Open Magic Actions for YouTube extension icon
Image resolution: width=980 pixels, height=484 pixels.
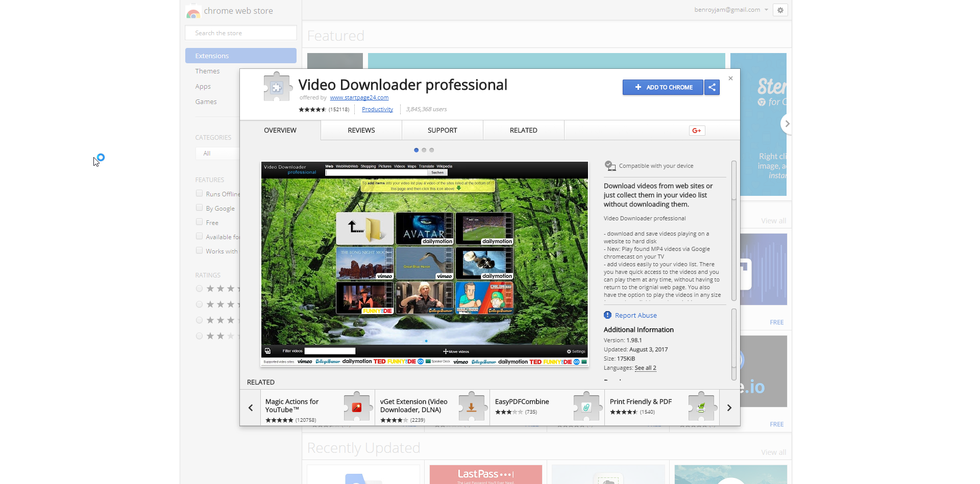[x=357, y=407]
